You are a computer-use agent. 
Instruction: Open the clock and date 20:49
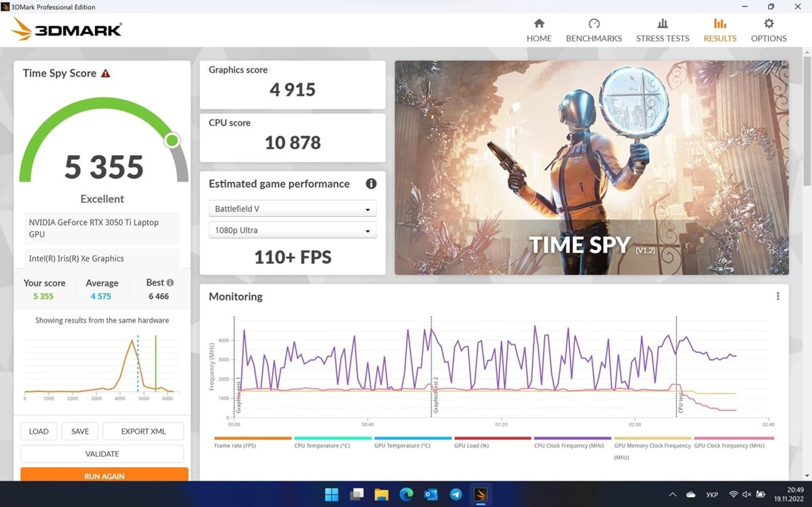[x=789, y=494]
